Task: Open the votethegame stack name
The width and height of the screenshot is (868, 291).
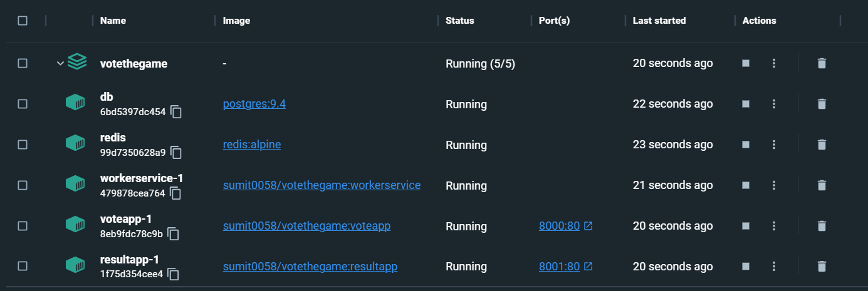Action: 133,63
